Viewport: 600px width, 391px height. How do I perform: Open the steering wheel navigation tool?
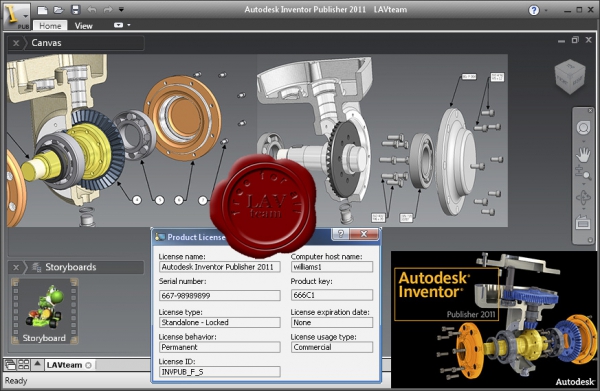583,128
